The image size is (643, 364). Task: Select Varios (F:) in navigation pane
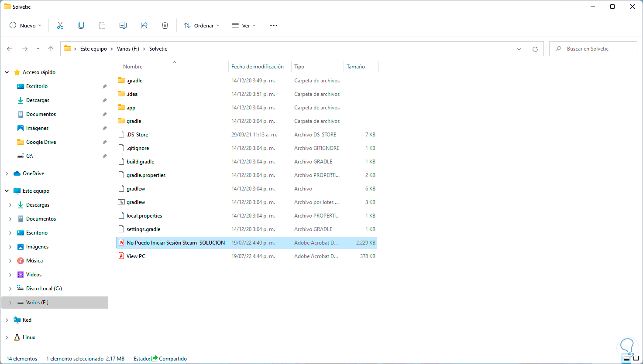(x=37, y=303)
